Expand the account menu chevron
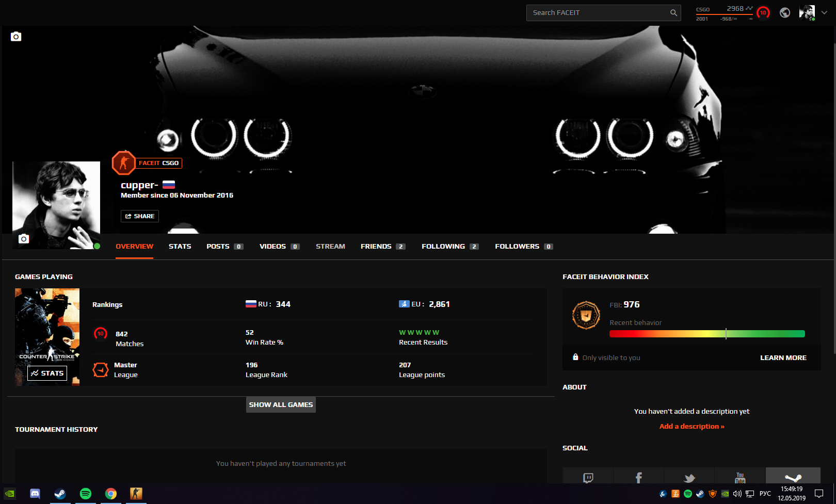Screen dimensions: 836x504 824,13
